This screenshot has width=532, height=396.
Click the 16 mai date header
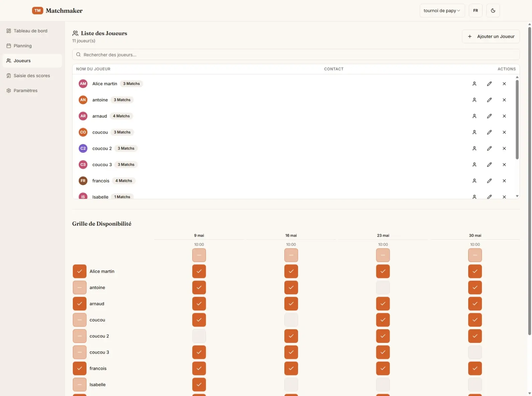click(x=291, y=236)
